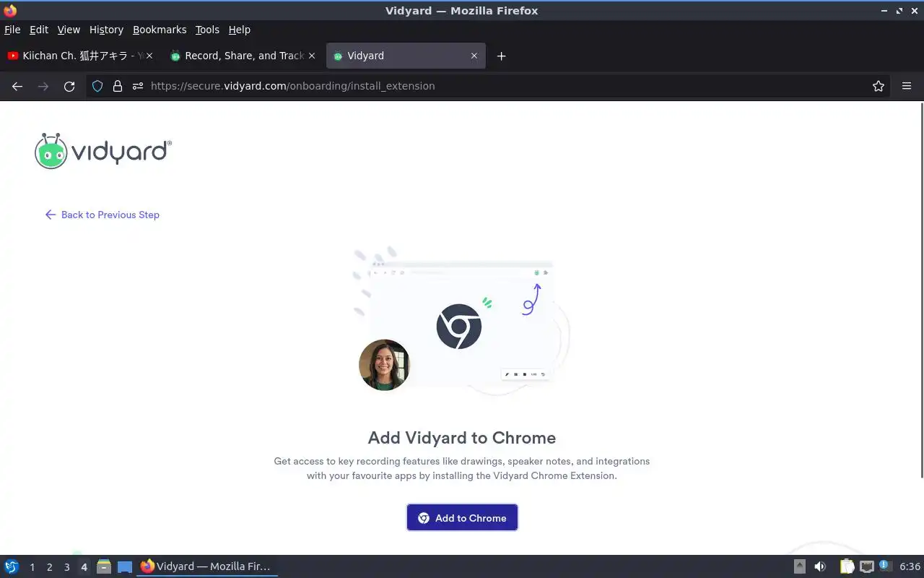The image size is (924, 578).
Task: Open the removable media tray icon
Action: pos(799,566)
